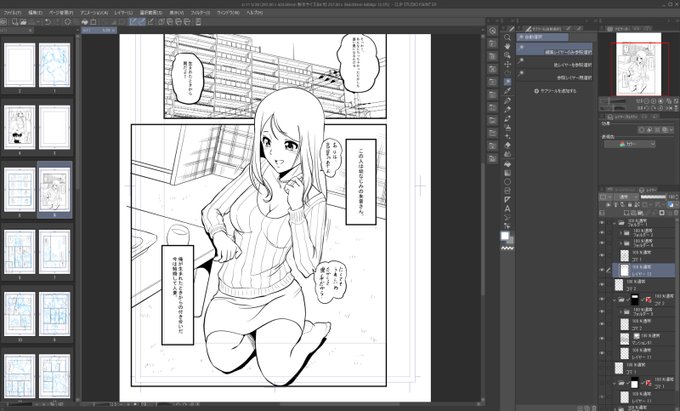This screenshot has height=411, width=680.
Task: Adjust the layer opacity slider
Action: point(653,197)
